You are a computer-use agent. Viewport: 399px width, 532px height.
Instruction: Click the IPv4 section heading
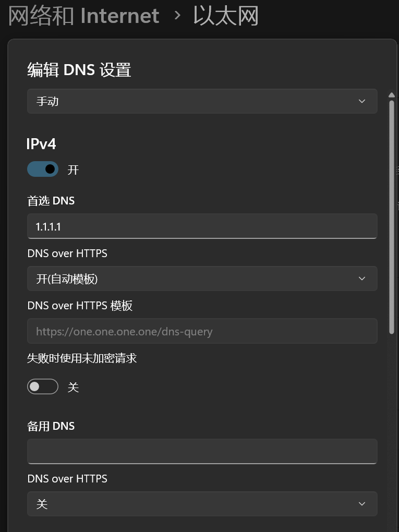(x=41, y=143)
